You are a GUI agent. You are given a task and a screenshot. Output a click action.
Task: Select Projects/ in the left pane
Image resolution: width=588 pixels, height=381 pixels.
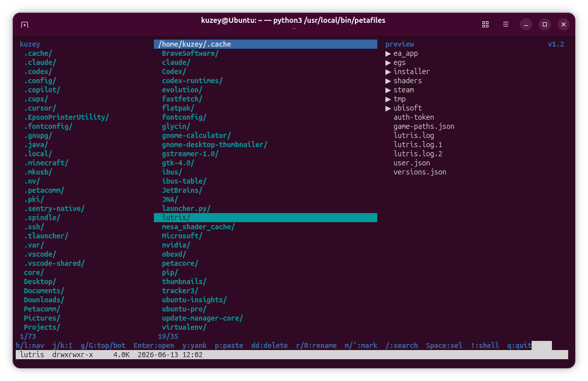tap(42, 327)
